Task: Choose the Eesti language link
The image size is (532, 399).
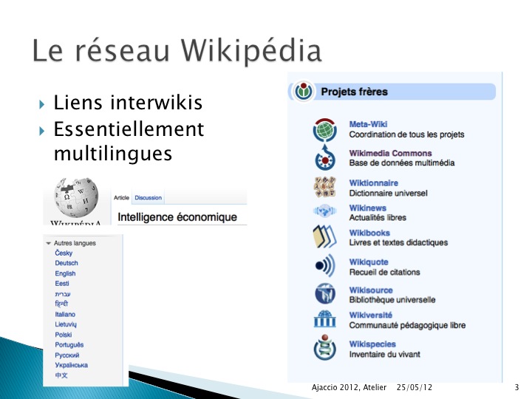Action: tap(62, 283)
